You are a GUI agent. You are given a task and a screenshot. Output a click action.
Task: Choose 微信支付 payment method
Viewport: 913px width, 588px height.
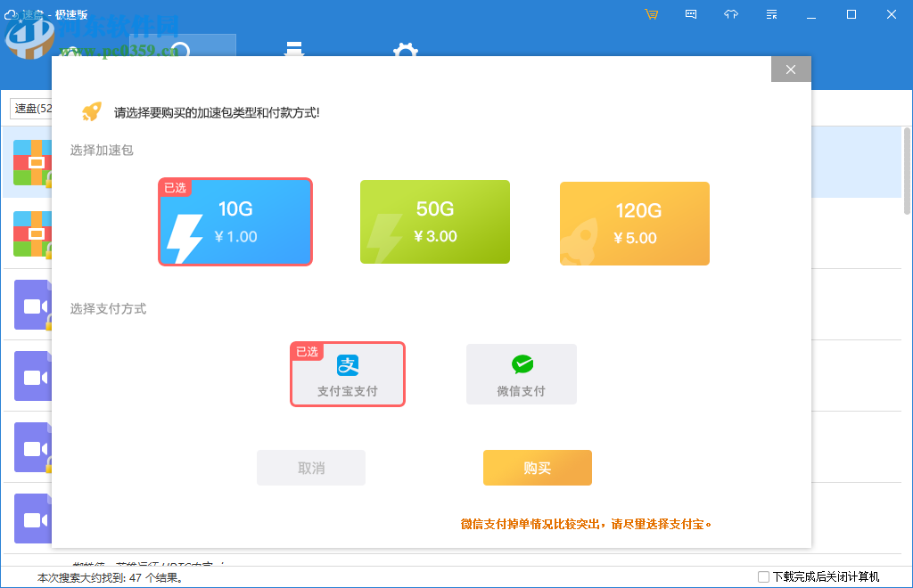(x=521, y=374)
